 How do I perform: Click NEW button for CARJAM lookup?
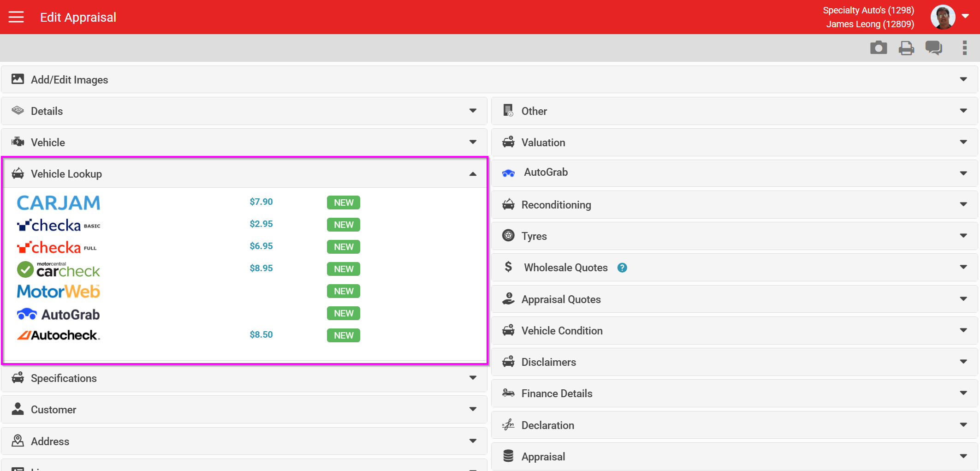click(x=344, y=203)
